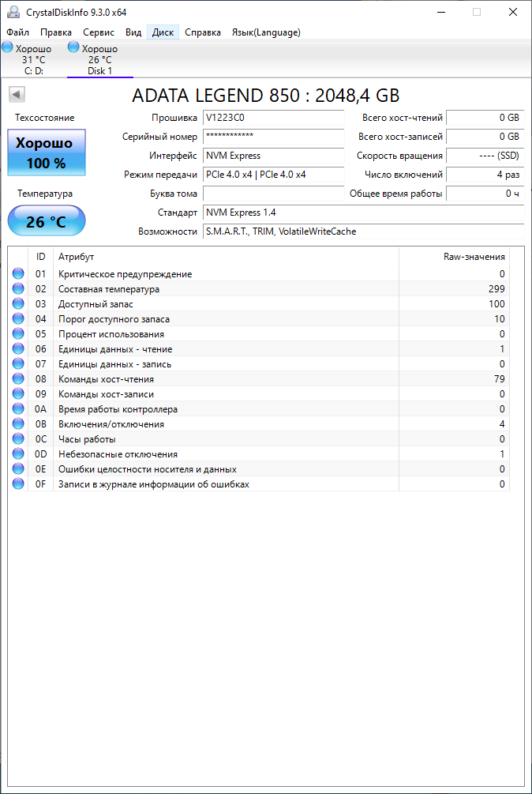
Task: Click the Стандарт field NVM Express 1.4
Action: [x=364, y=213]
